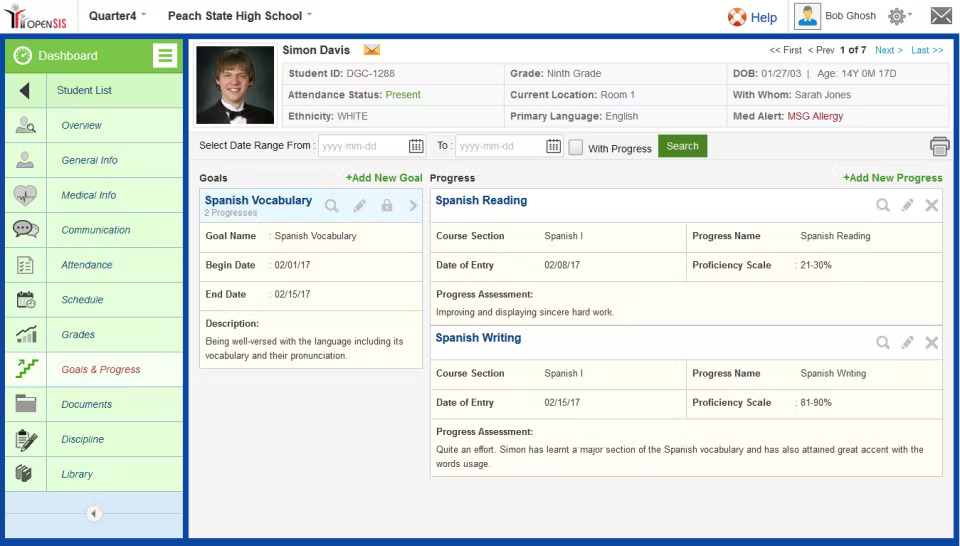Click the Next student link

(x=888, y=50)
